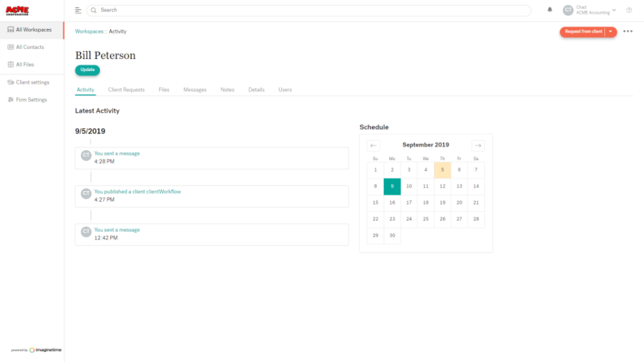Viewport: 644px width, 362px height.
Task: Click the Request from client button
Action: (x=583, y=32)
